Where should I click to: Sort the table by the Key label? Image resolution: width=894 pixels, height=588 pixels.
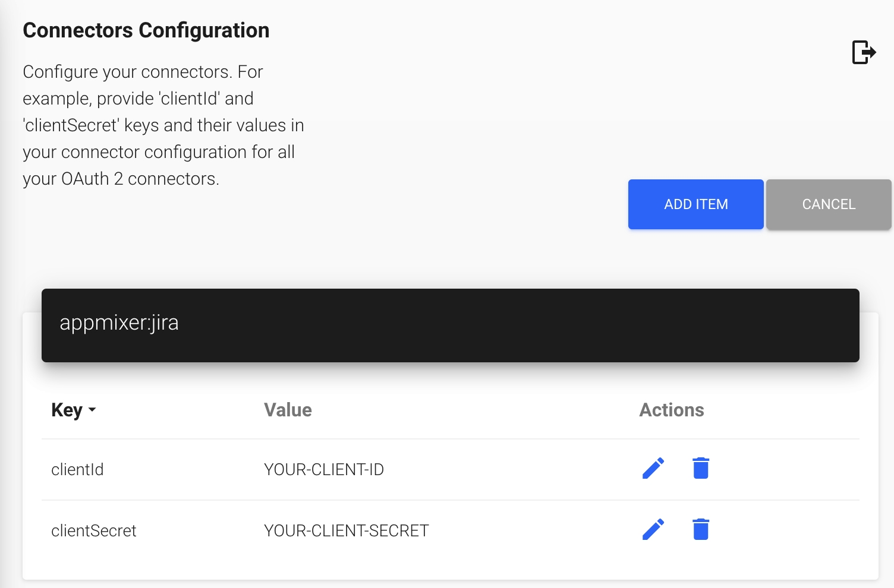(x=67, y=410)
